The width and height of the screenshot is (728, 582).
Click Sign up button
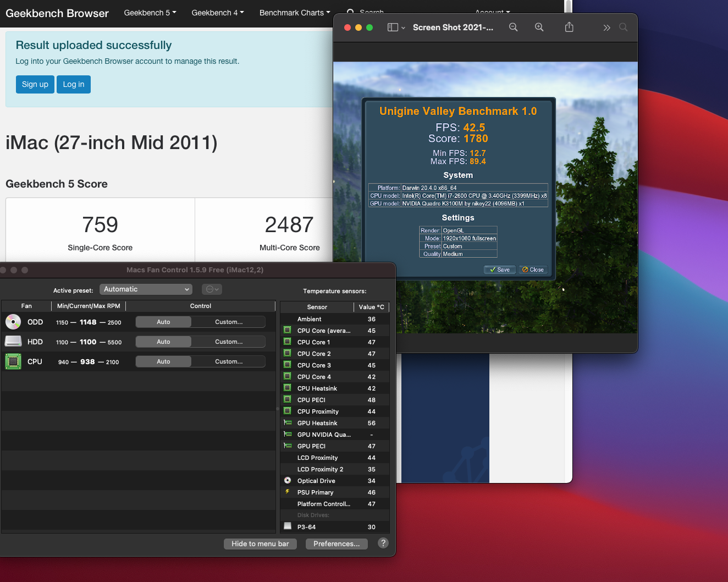pos(35,84)
